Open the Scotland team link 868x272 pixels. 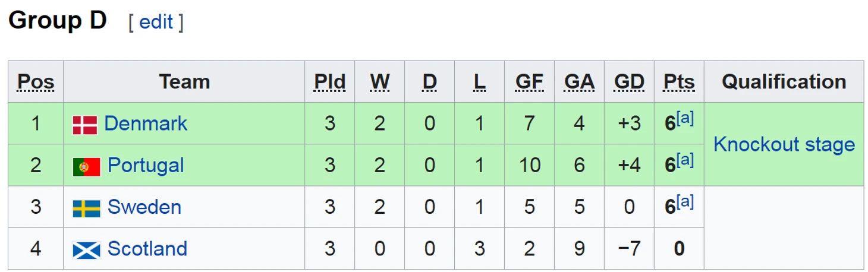tap(147, 248)
